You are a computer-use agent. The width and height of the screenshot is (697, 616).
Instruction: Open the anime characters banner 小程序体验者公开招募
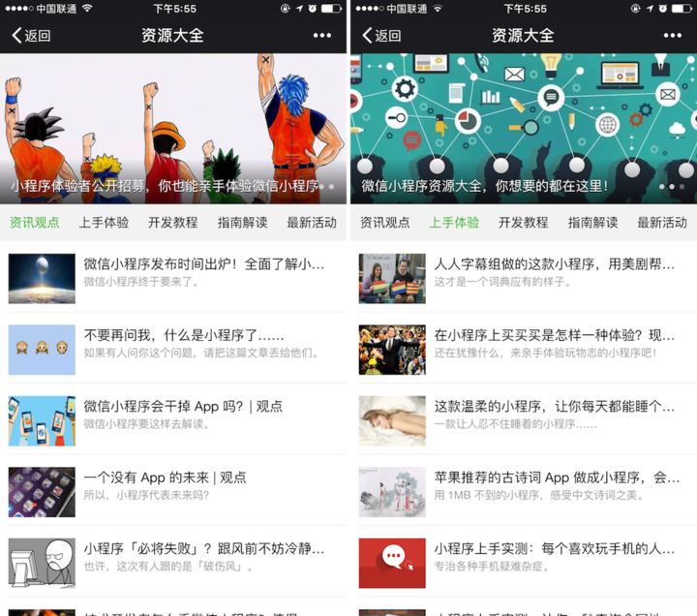tap(173, 129)
